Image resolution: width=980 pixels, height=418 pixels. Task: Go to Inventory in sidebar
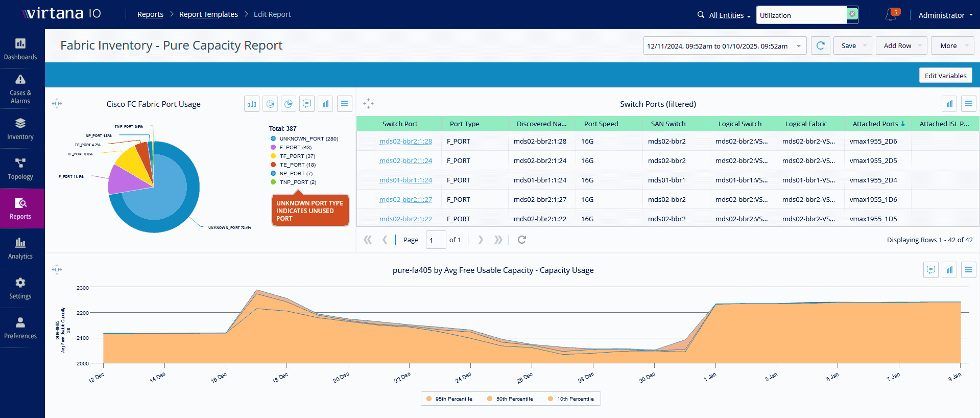click(20, 129)
